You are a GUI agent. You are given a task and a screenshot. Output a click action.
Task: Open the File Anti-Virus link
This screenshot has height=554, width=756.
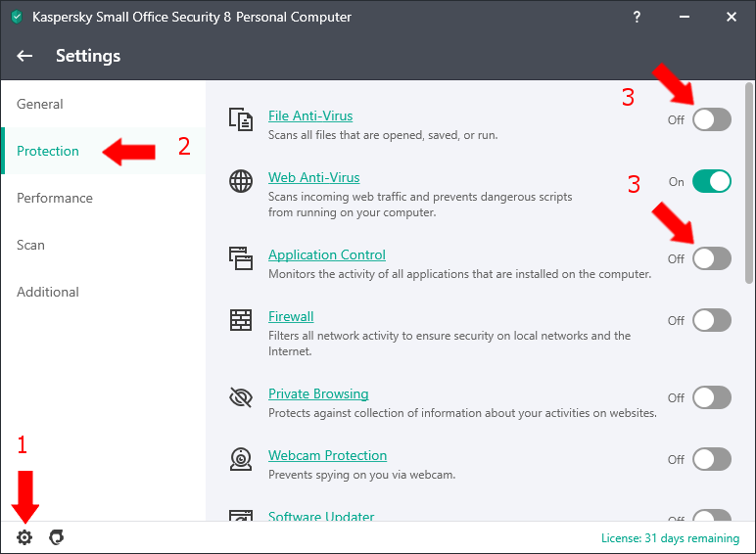click(310, 116)
